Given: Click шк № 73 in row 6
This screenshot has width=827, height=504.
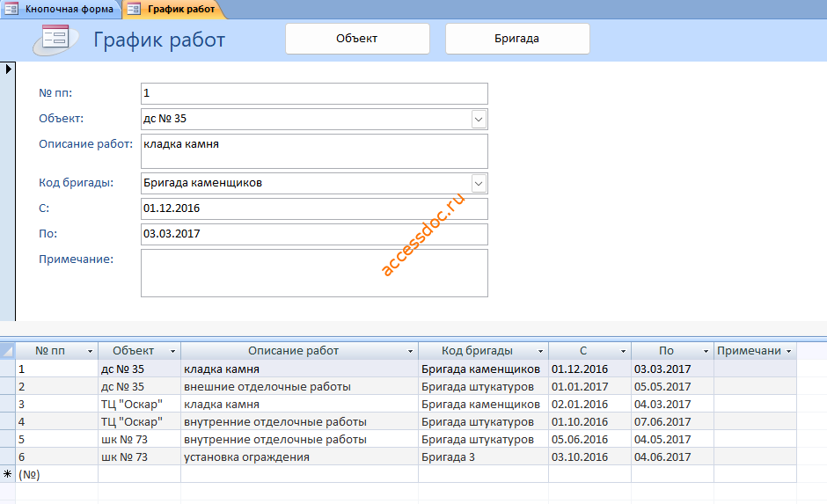Looking at the screenshot, I should [x=139, y=457].
